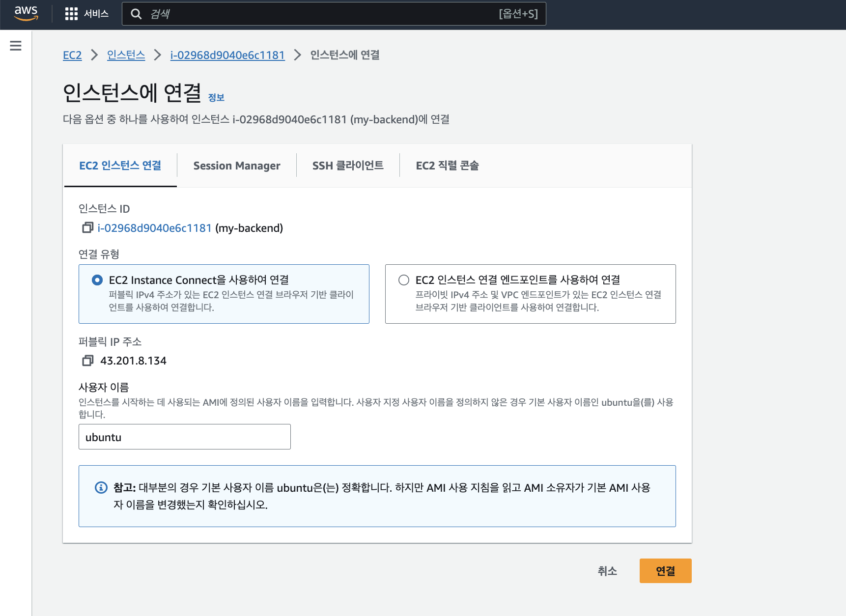
Task: Click the 사용자 이름 label
Action: click(x=104, y=387)
